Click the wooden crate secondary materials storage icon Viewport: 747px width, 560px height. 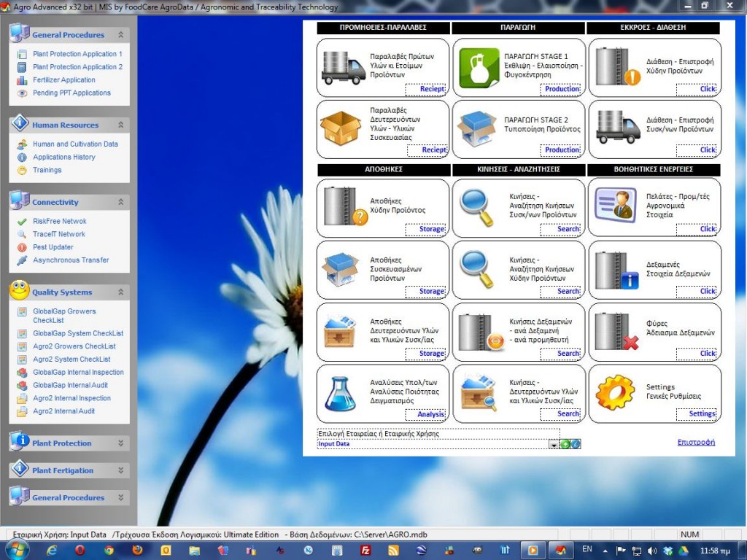click(340, 332)
